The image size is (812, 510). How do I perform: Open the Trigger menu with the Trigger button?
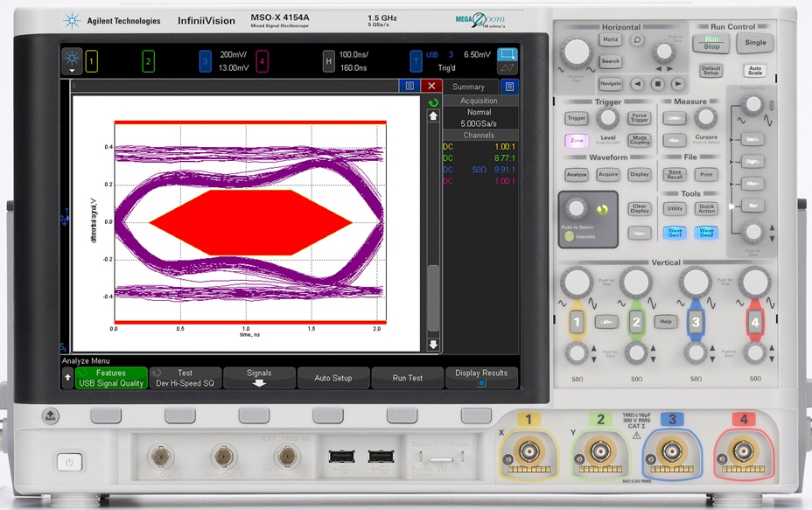coord(577,119)
